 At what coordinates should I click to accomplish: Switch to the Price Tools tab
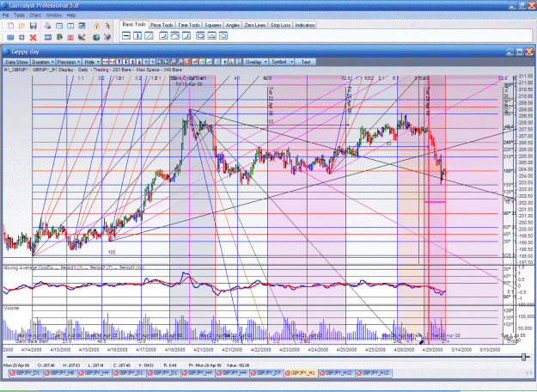[x=162, y=25]
